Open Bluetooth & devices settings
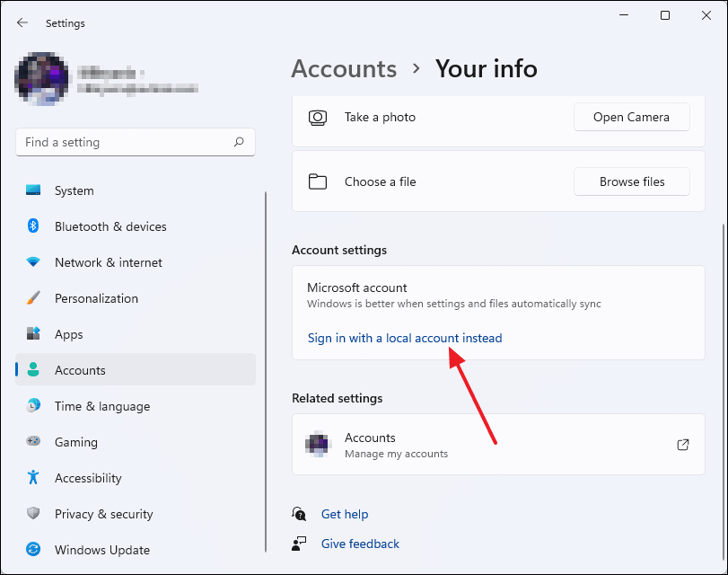Image resolution: width=728 pixels, height=575 pixels. pyautogui.click(x=110, y=226)
